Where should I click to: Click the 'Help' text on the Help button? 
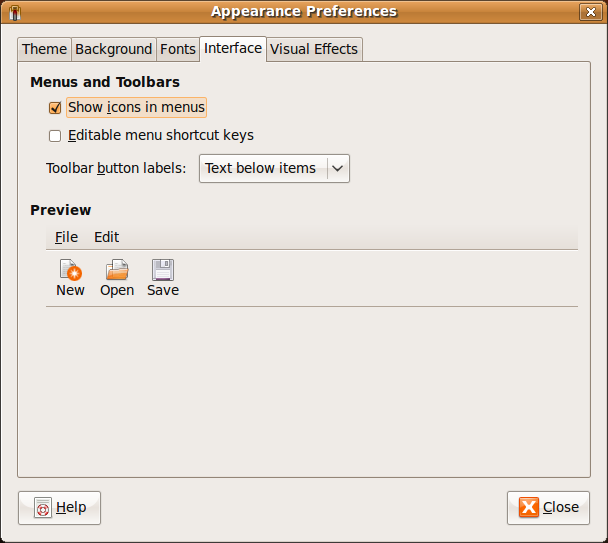click(71, 508)
